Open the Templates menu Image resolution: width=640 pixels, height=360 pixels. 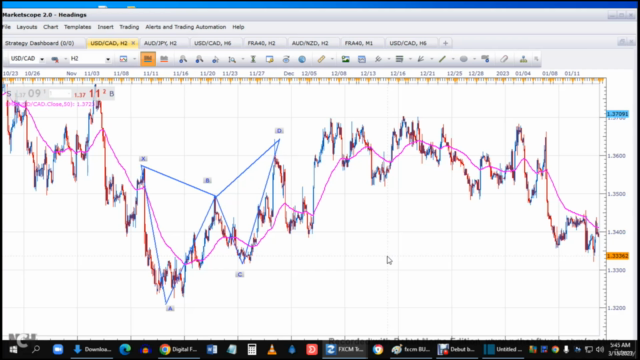coord(78,27)
